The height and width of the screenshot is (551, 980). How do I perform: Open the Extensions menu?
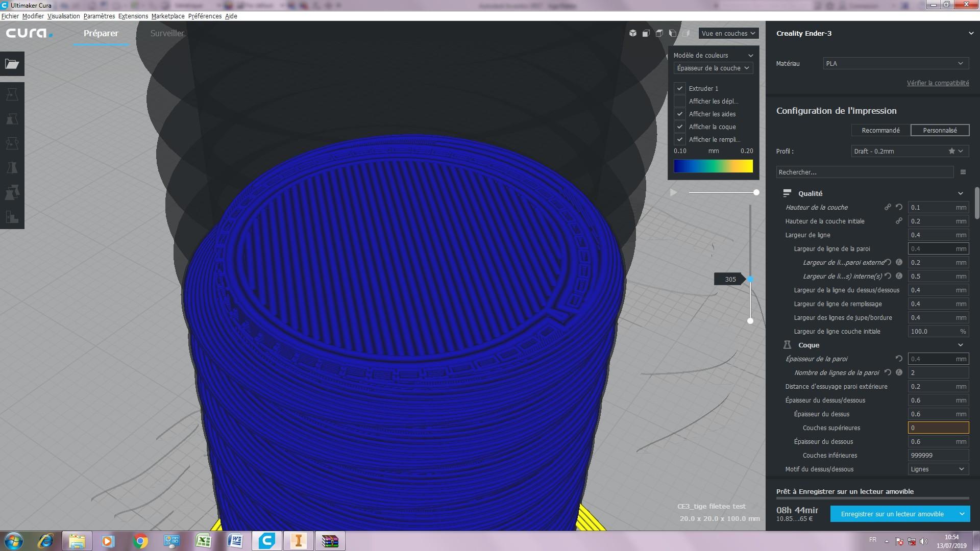coord(133,16)
